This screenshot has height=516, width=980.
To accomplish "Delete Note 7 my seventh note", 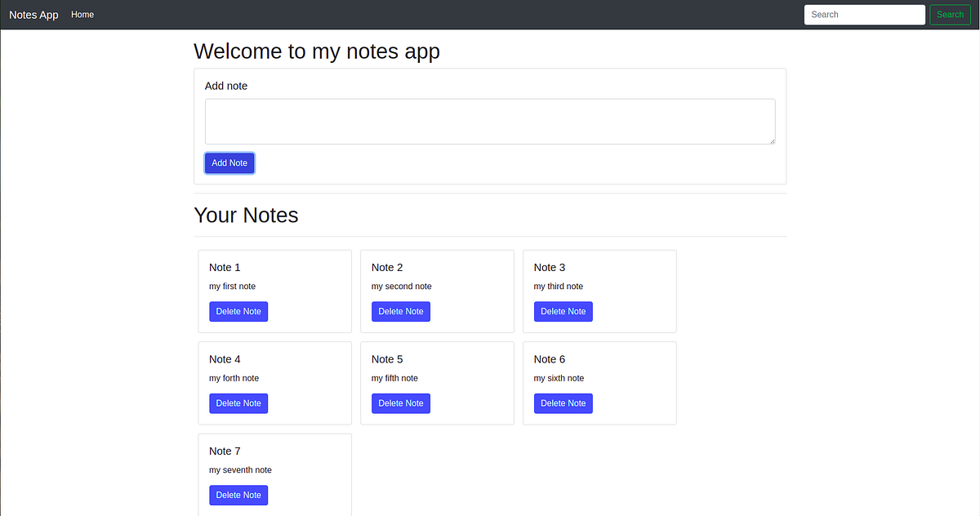I will [x=238, y=495].
